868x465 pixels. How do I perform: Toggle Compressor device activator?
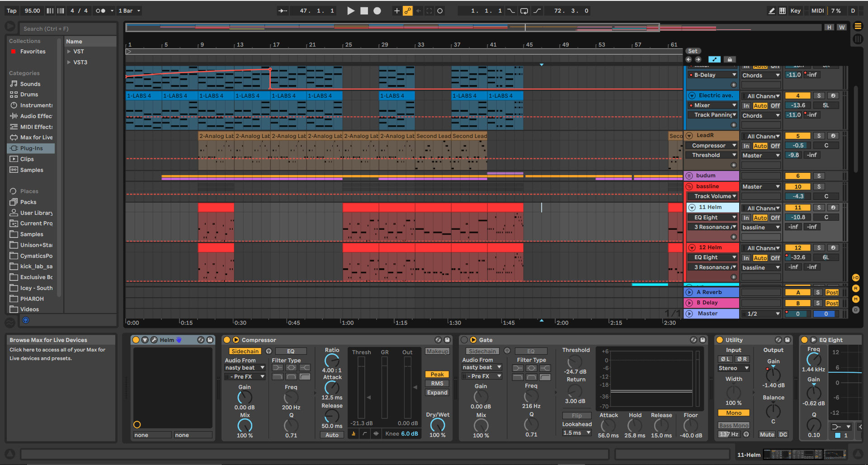tap(226, 340)
